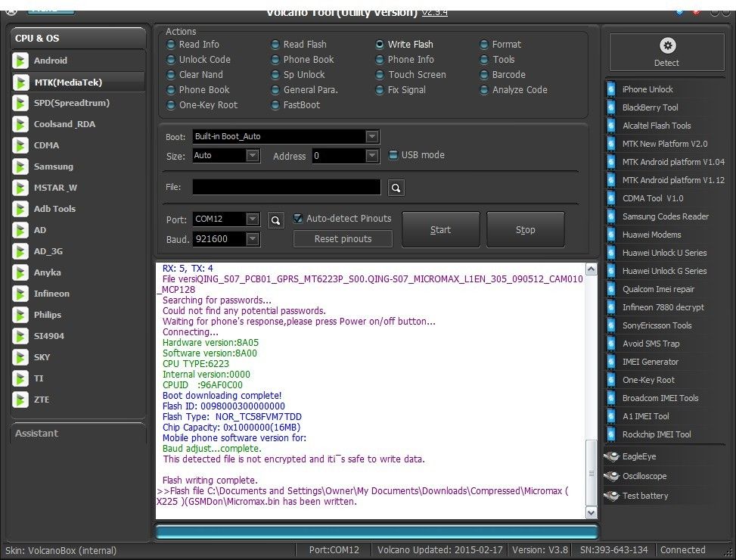Viewport: 736px width, 560px height.
Task: Click the Samsung arrow icon
Action: click(x=20, y=166)
